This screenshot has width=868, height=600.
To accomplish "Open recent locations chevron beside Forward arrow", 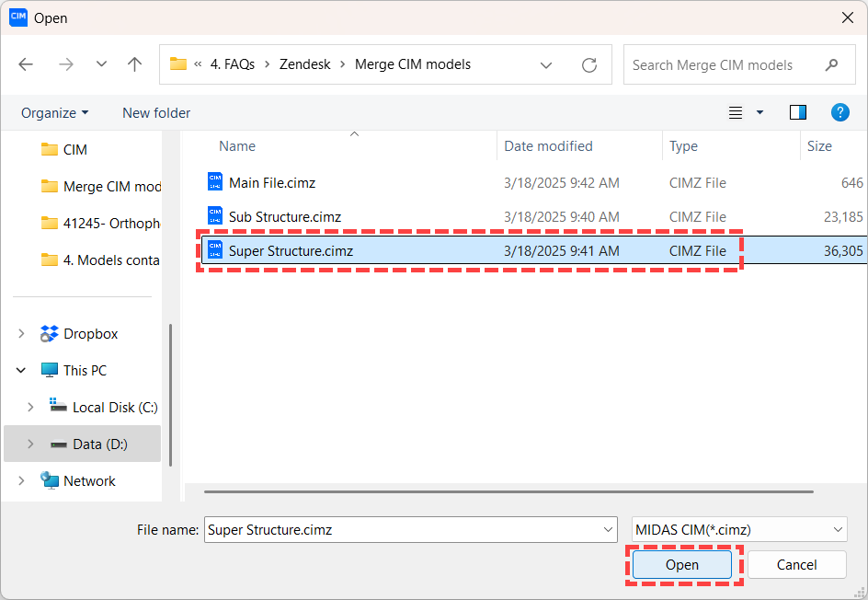I will tap(101, 64).
